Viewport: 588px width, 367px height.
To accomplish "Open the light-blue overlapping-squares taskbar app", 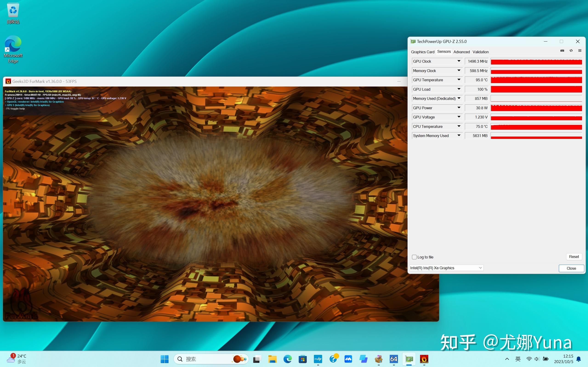I will pos(364,359).
